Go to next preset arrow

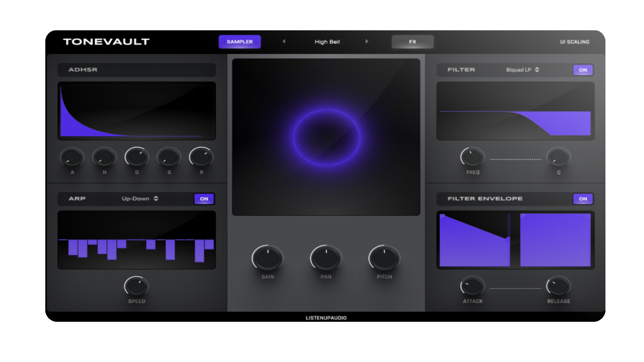point(367,42)
